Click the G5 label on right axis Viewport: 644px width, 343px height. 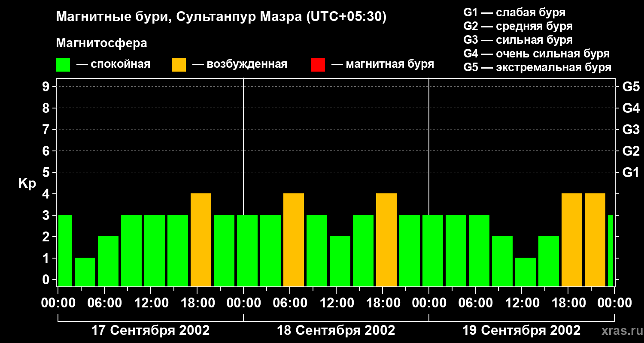click(x=631, y=87)
